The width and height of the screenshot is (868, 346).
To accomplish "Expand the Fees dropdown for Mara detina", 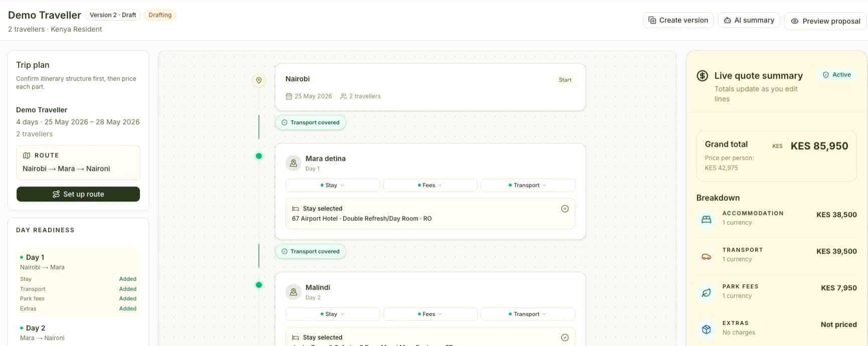I will (430, 185).
